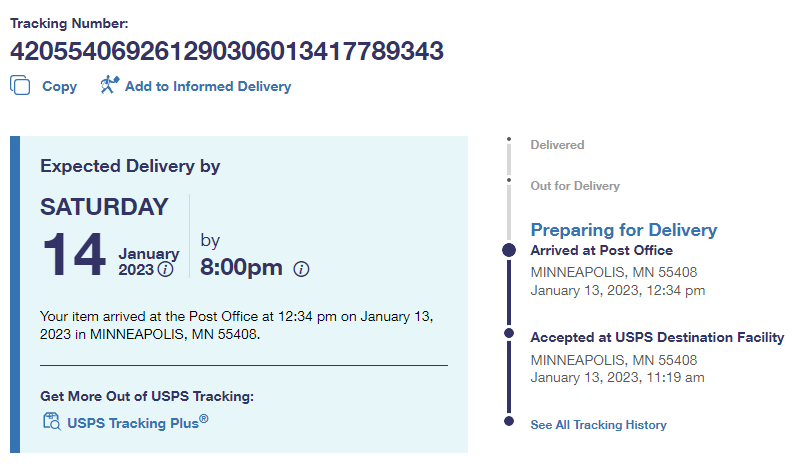Click the Accepted at USPS Destination Facility dot

[509, 333]
